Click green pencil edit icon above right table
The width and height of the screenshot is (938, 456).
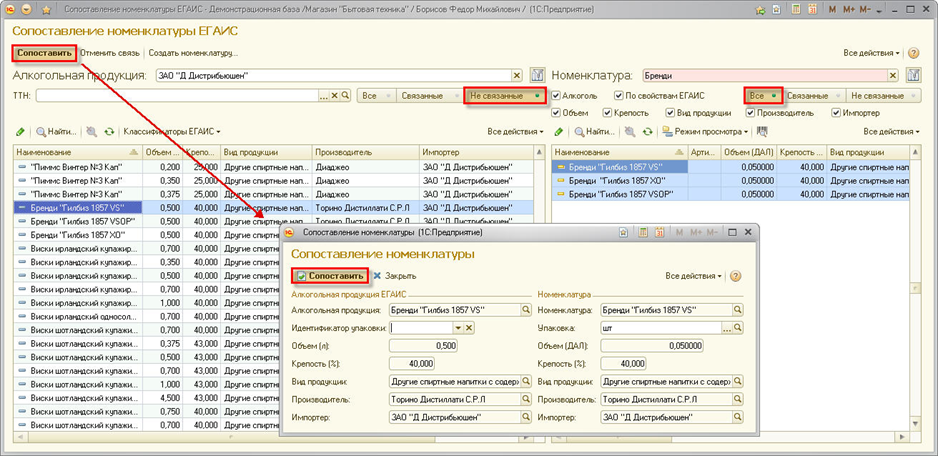tap(559, 132)
